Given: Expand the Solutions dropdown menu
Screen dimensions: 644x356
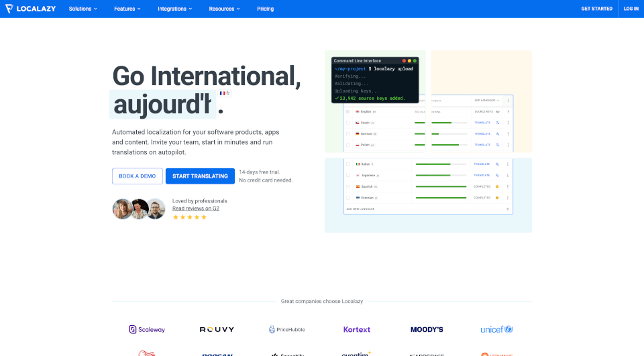Looking at the screenshot, I should (x=83, y=9).
